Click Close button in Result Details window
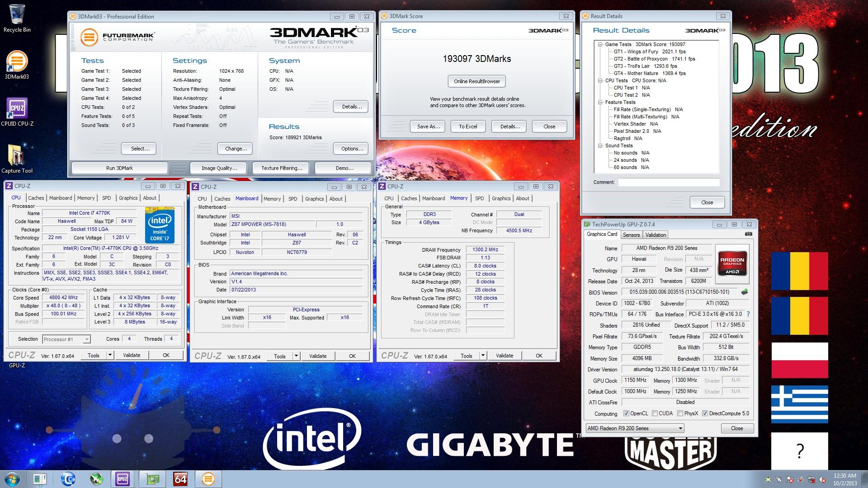Screen dimensions: 868x488 pyautogui.click(x=707, y=202)
